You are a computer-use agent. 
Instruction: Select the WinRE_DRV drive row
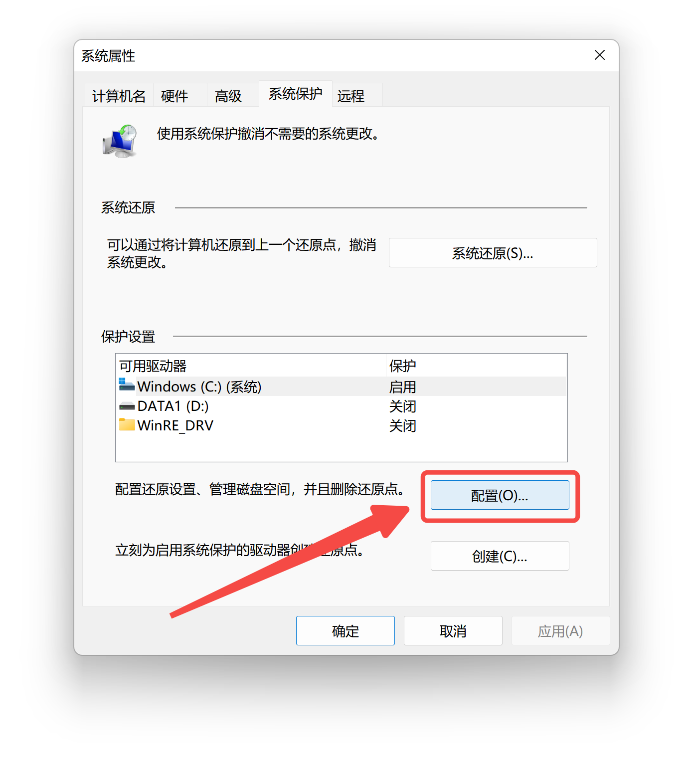click(x=342, y=425)
